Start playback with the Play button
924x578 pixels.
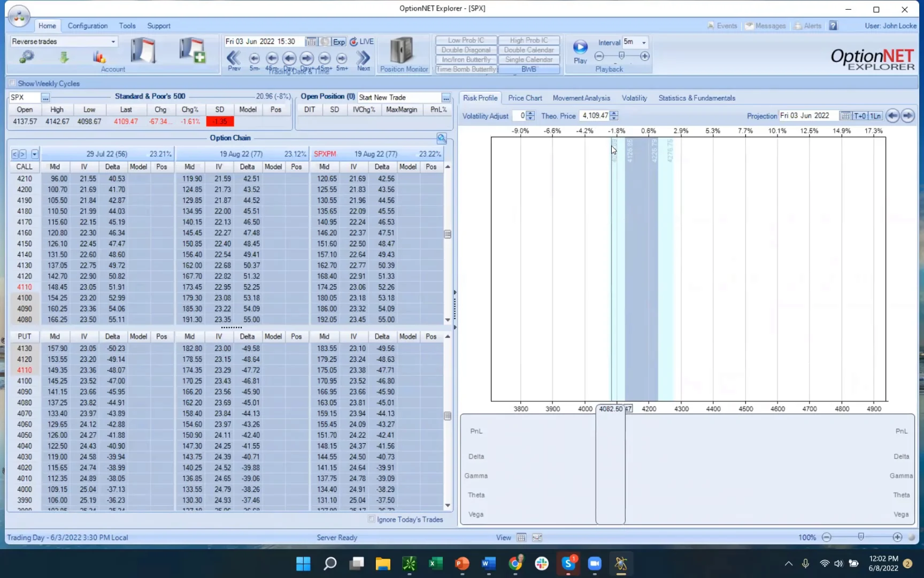click(580, 51)
